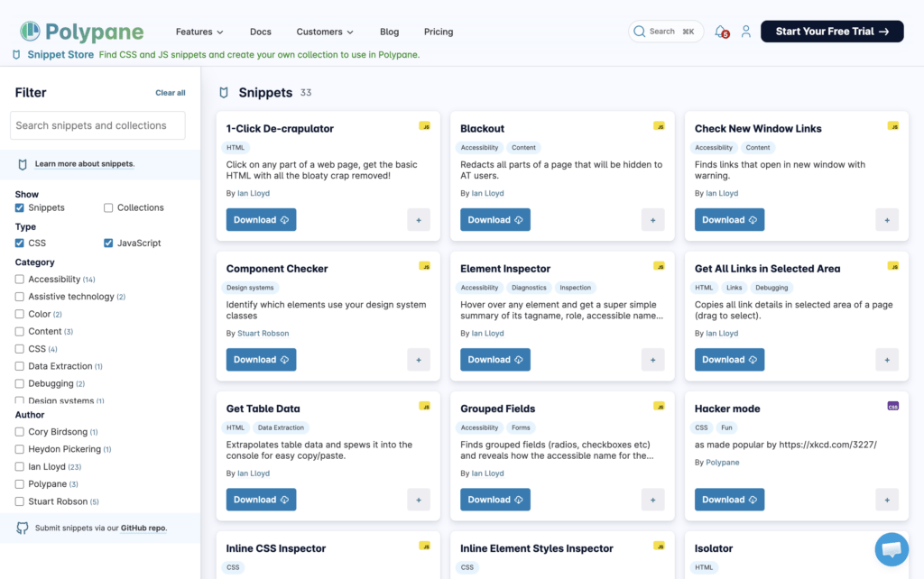
Task: Open Polypane author link on Hacker mode
Action: 723,463
